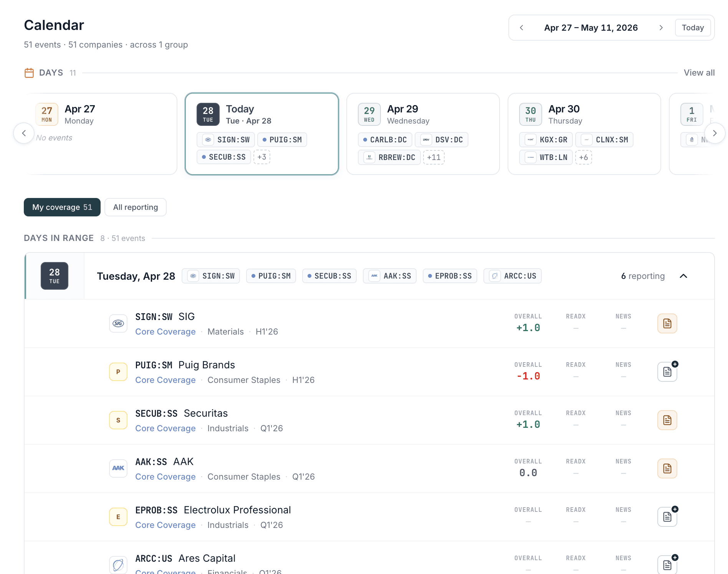The height and width of the screenshot is (574, 728).
Task: Open the Securitas report document icon
Action: (x=667, y=420)
